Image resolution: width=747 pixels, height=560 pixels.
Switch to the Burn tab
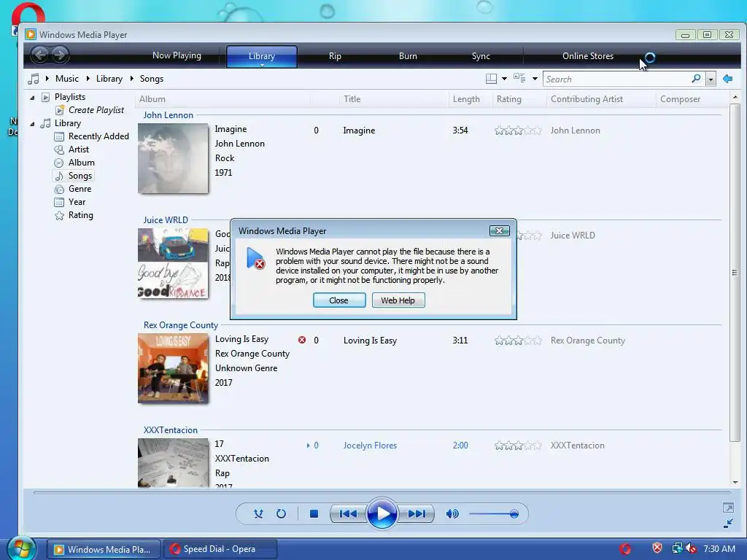(x=408, y=55)
